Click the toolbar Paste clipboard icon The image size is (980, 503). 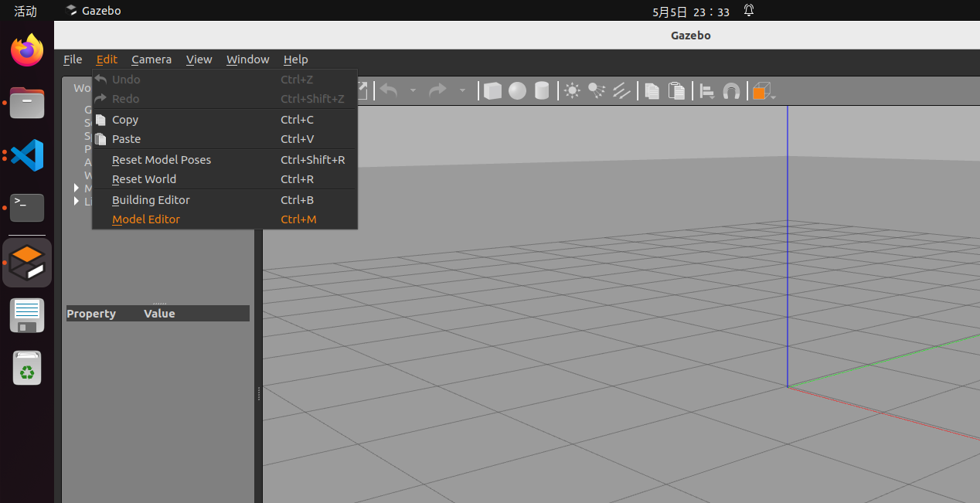(x=676, y=91)
